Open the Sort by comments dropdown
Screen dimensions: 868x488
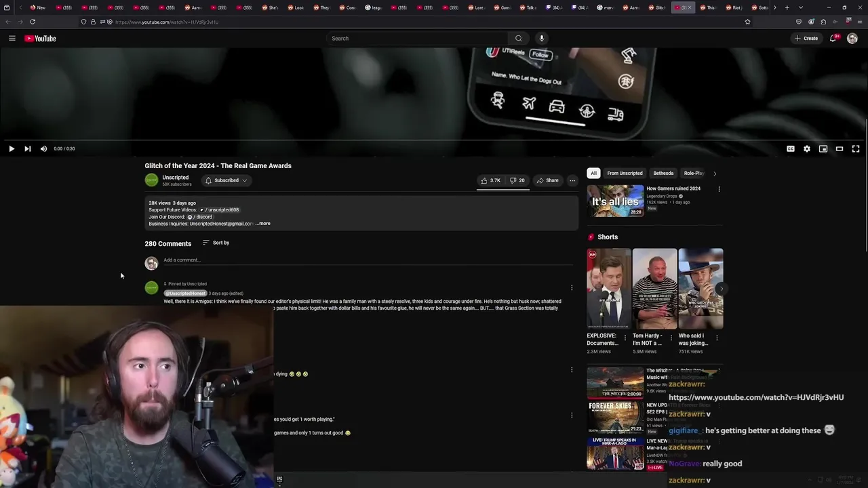tap(216, 243)
